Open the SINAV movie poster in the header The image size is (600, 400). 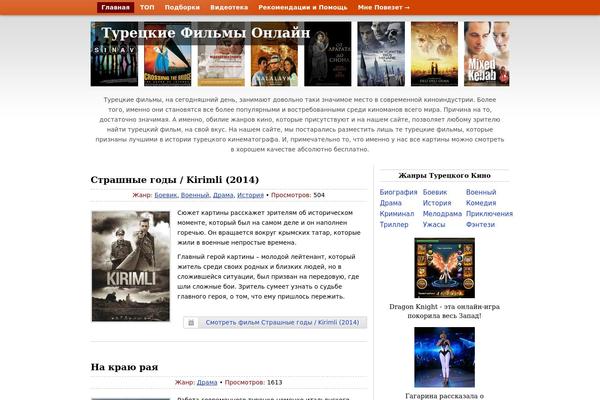click(114, 54)
